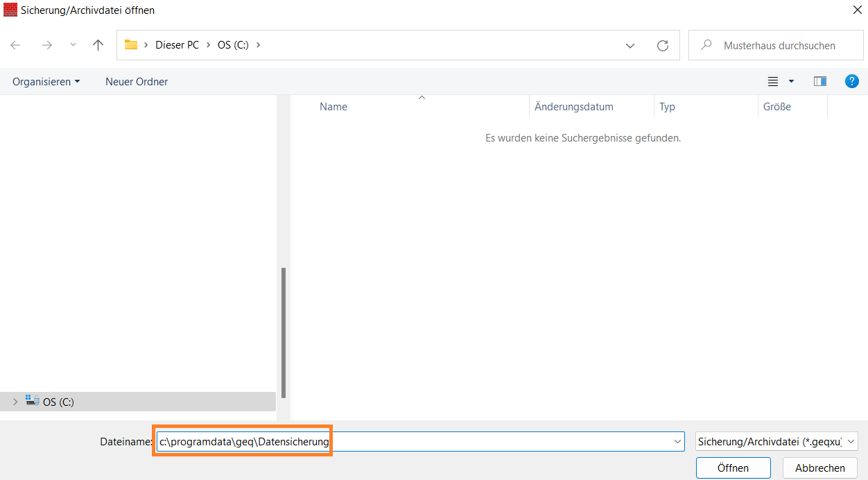The image size is (868, 480).
Task: Navigate back to the previous folder
Action: point(15,44)
